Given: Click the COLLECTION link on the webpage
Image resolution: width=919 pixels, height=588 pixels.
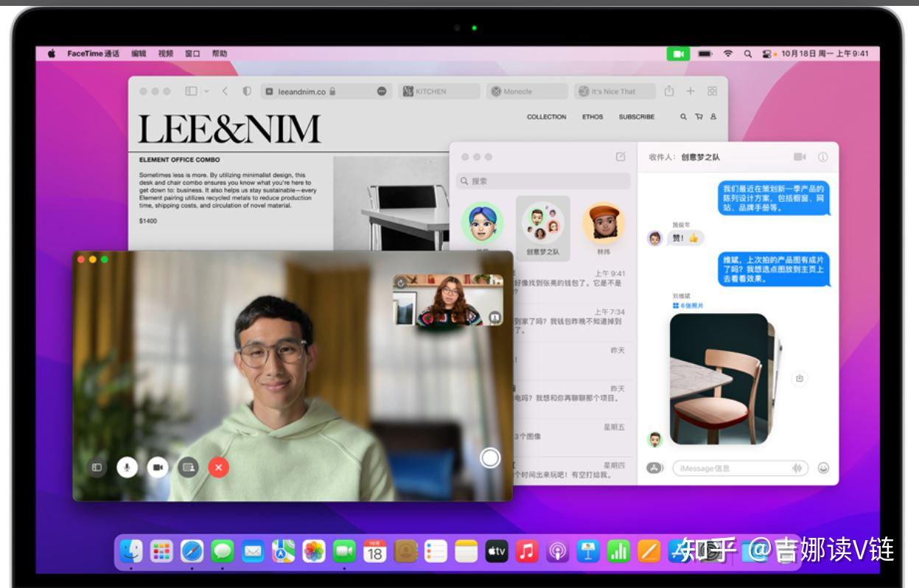Looking at the screenshot, I should (547, 116).
